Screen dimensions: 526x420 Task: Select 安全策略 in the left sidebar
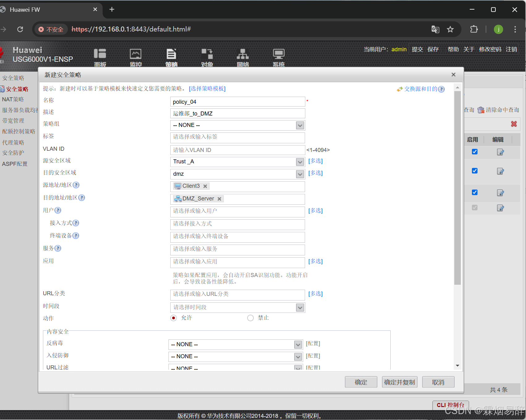17,89
